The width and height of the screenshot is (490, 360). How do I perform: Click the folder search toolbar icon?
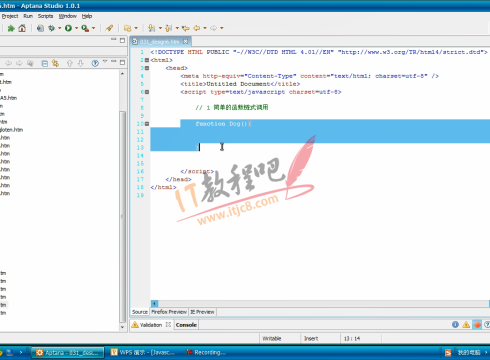pyautogui.click(x=127, y=28)
